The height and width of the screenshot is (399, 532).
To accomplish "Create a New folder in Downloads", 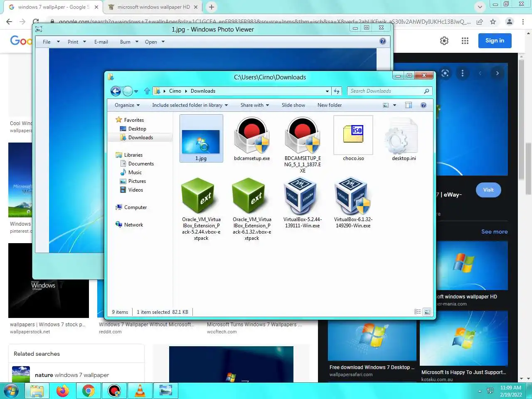I will (330, 105).
